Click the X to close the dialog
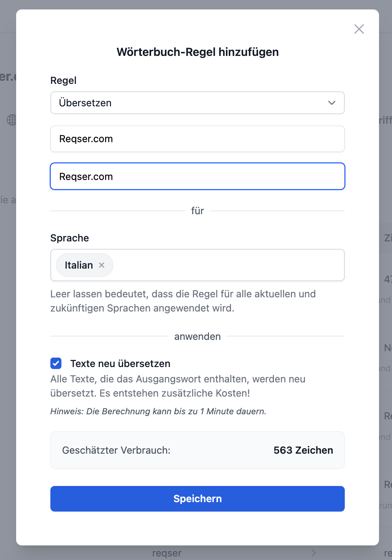This screenshot has width=392, height=560. point(359,29)
